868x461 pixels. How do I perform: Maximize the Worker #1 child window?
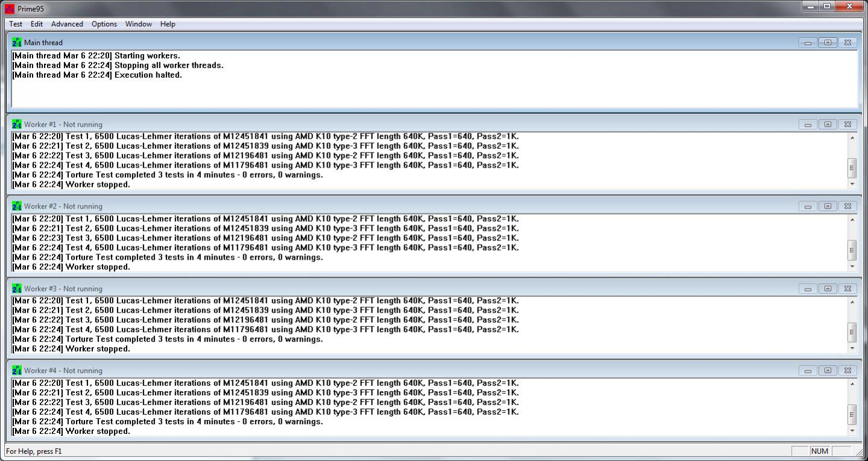[x=828, y=124]
